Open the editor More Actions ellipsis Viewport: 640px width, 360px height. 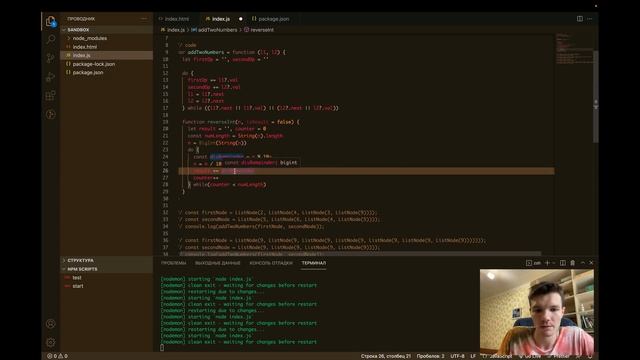point(590,19)
